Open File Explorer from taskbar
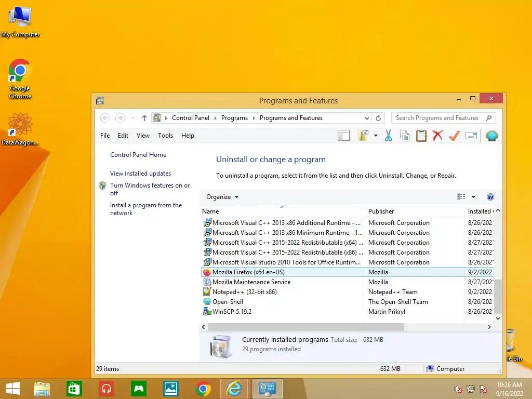Image resolution: width=532 pixels, height=399 pixels. (42, 389)
